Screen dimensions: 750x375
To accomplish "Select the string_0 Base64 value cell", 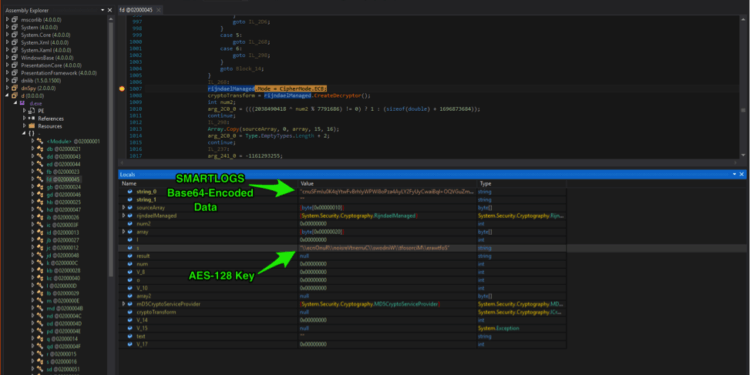I will pyautogui.click(x=386, y=191).
